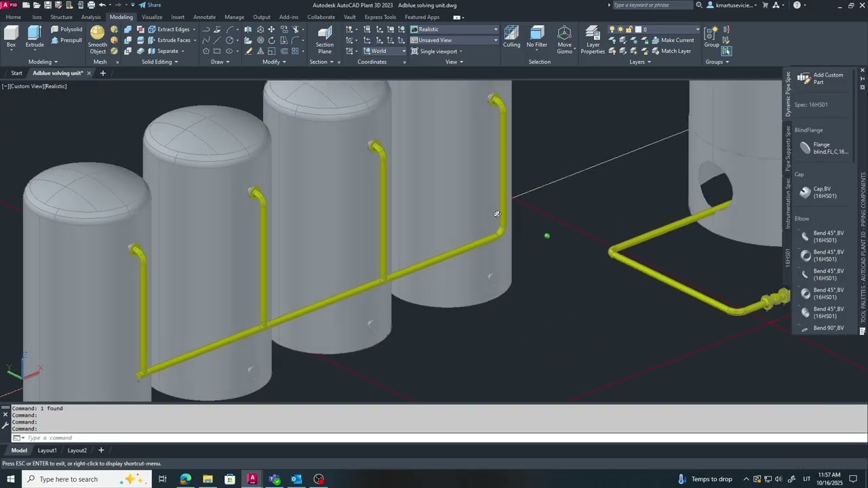Toggle layer freeze sun icon in layer dropdown
The image size is (868, 488).
[x=620, y=29]
